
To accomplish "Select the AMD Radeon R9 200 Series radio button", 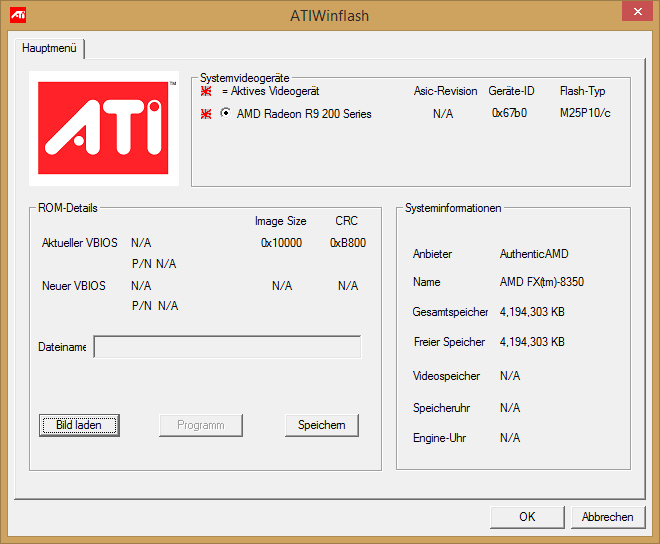I will pyautogui.click(x=226, y=113).
